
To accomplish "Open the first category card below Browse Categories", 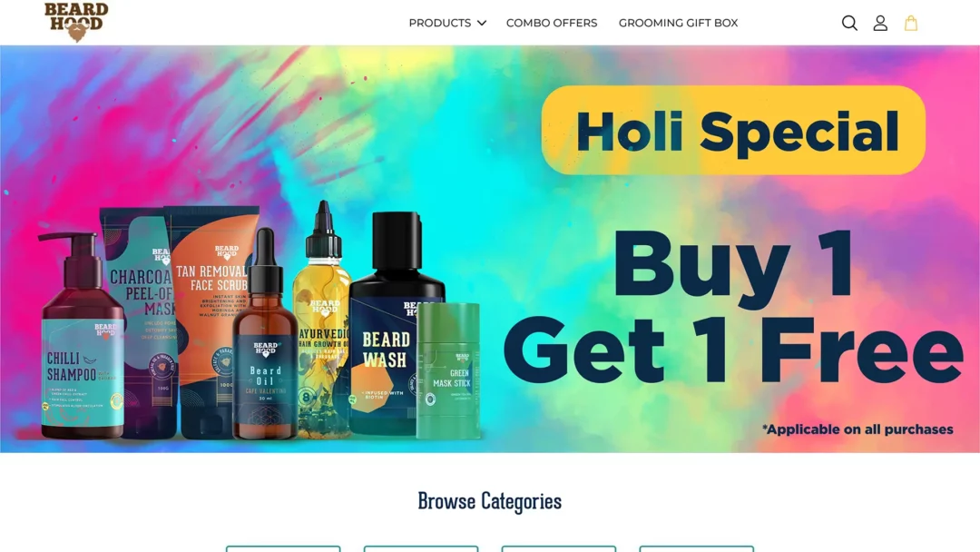I will pyautogui.click(x=283, y=549).
